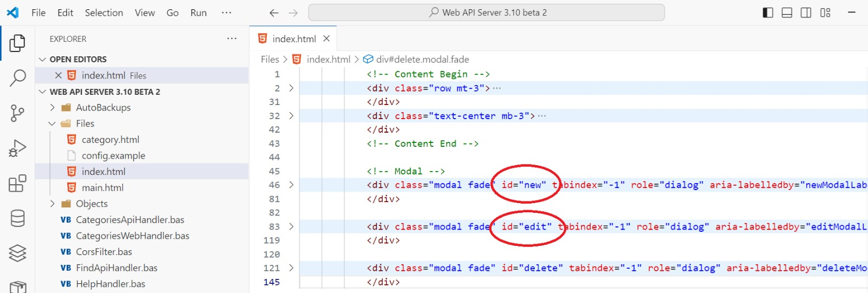Toggle the Secondary Side Bar
868x293 pixels.
point(806,12)
